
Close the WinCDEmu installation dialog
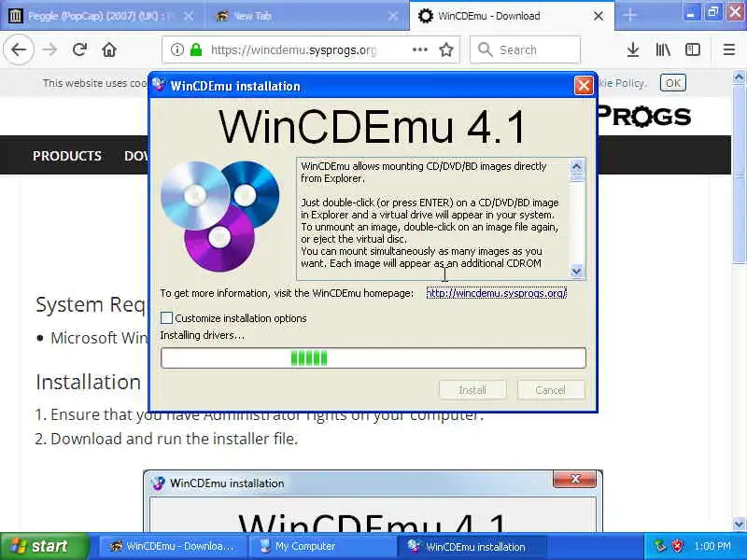click(x=584, y=86)
